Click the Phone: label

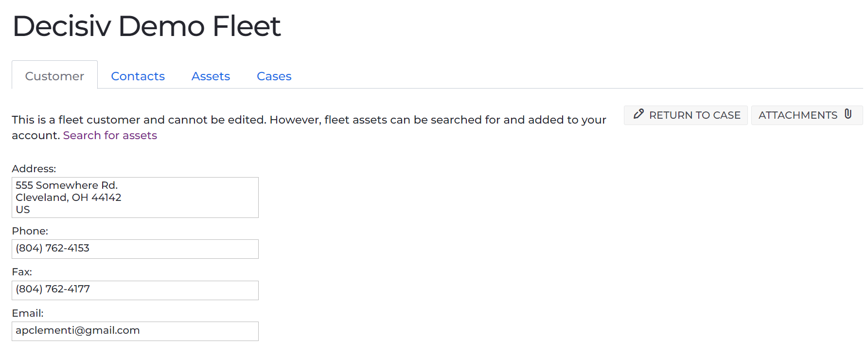point(30,231)
